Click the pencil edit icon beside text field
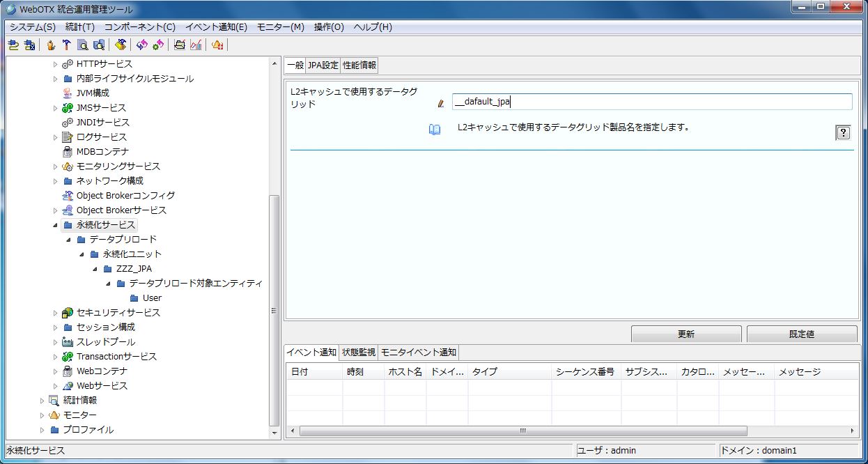Image resolution: width=868 pixels, height=464 pixels. tap(440, 103)
